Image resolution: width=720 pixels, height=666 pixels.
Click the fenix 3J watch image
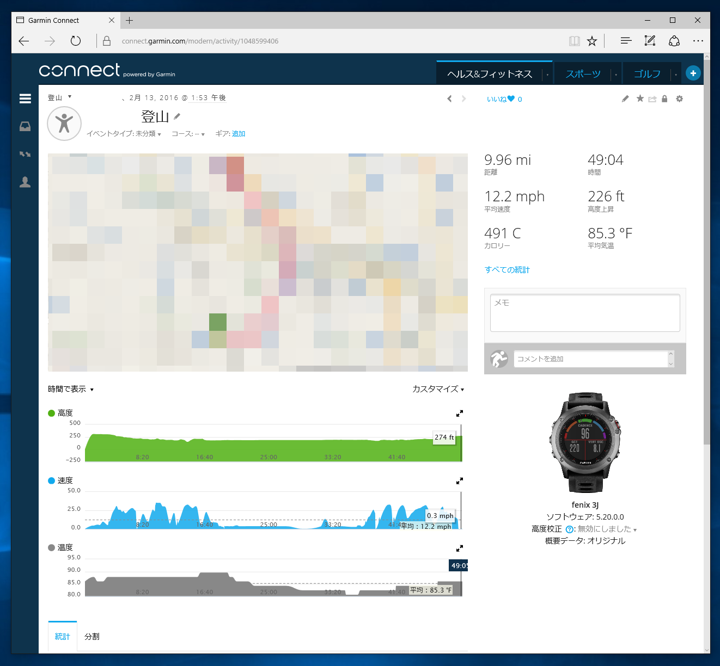pyautogui.click(x=585, y=442)
